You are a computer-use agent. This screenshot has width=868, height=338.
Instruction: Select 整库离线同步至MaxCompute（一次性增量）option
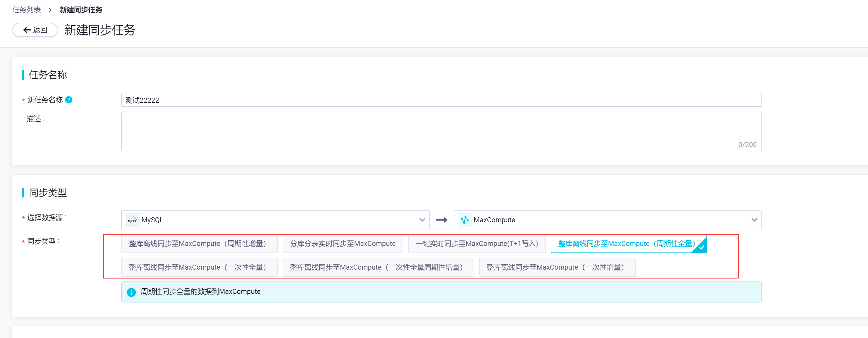pos(557,268)
